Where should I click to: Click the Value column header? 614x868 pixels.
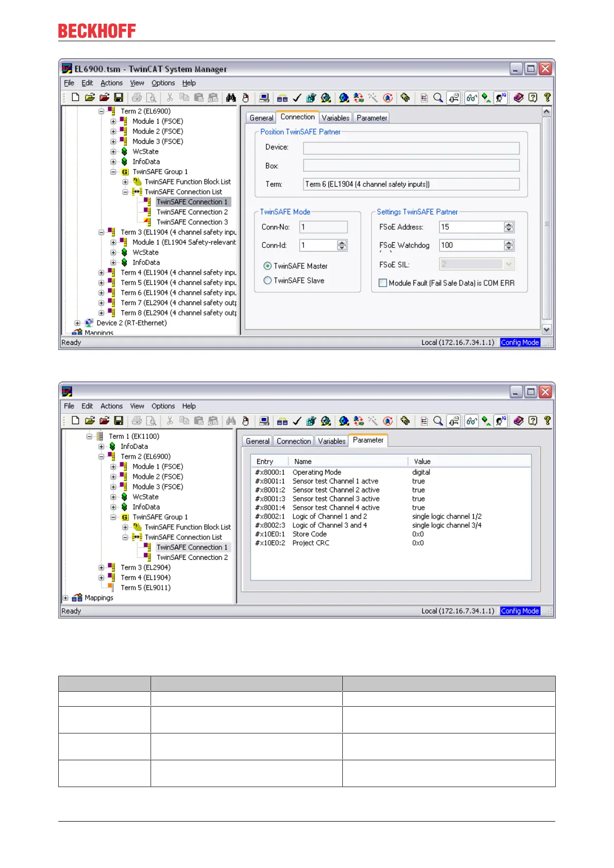click(x=469, y=461)
